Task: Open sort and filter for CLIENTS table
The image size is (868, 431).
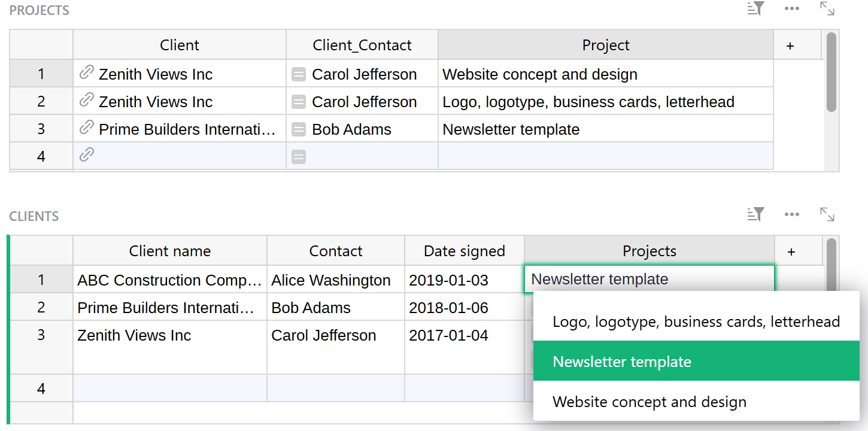Action: [x=756, y=214]
